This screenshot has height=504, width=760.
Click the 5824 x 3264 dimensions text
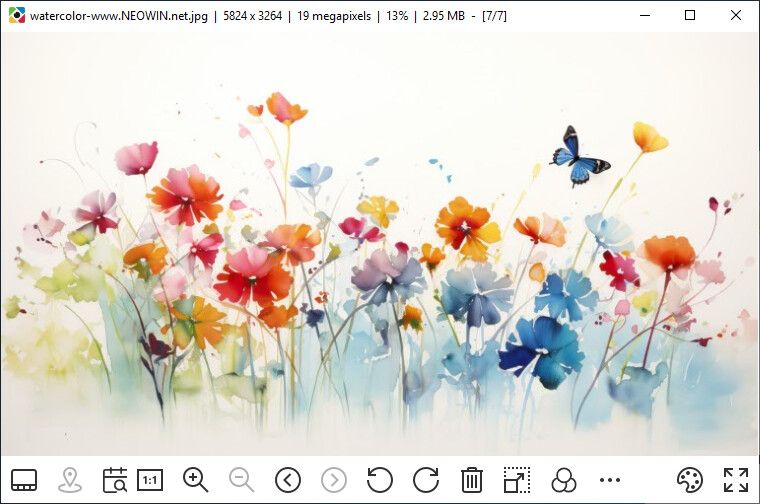click(253, 16)
